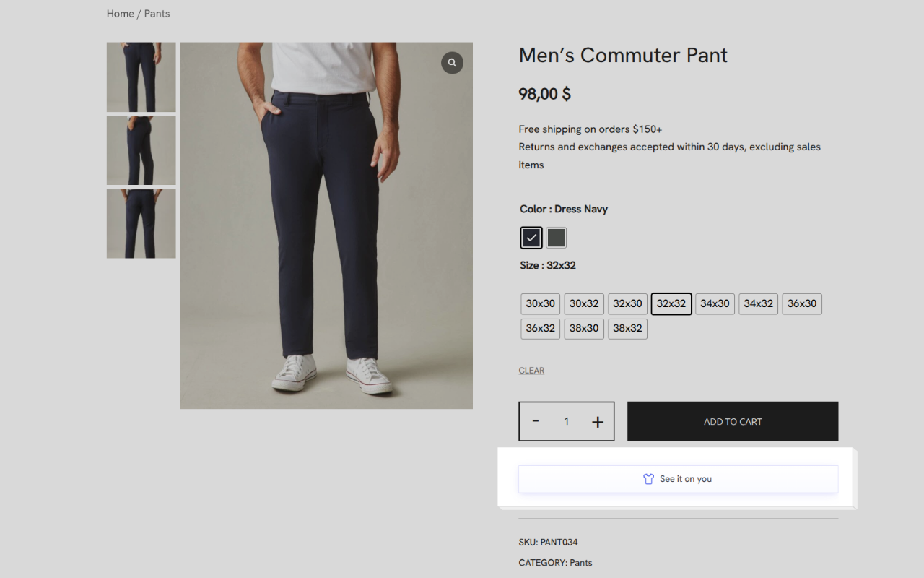Add the pants to cart
Image resolution: width=924 pixels, height=578 pixels.
733,422
